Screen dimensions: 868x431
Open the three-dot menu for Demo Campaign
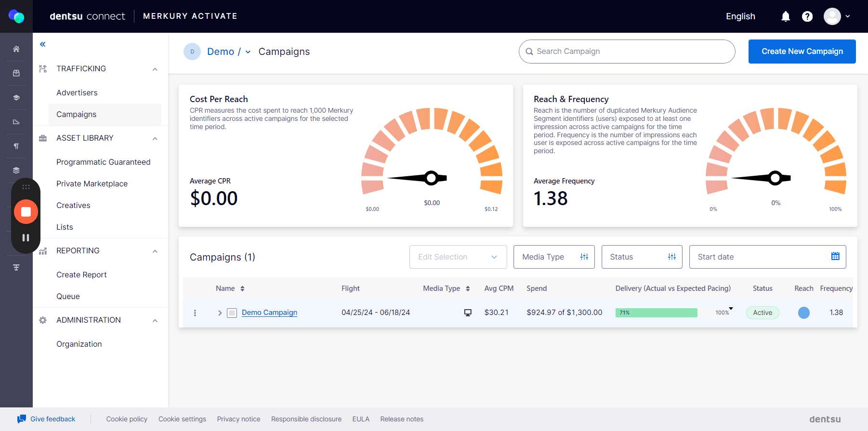click(x=195, y=313)
